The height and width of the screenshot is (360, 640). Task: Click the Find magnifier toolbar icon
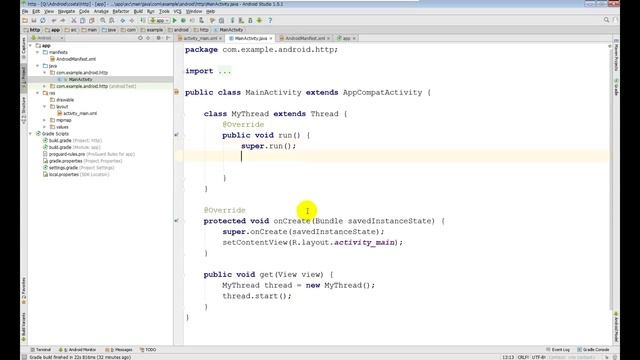(103, 20)
